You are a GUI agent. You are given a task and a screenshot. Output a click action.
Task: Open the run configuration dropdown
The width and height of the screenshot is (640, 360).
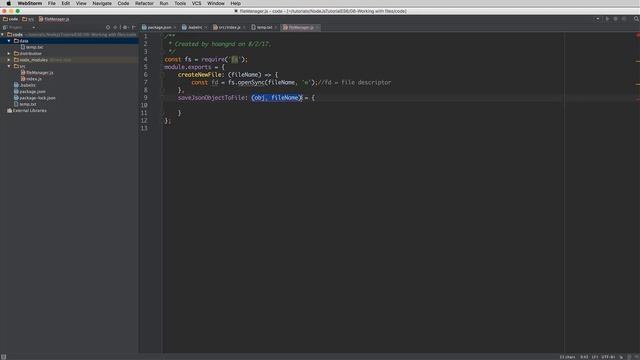click(598, 19)
